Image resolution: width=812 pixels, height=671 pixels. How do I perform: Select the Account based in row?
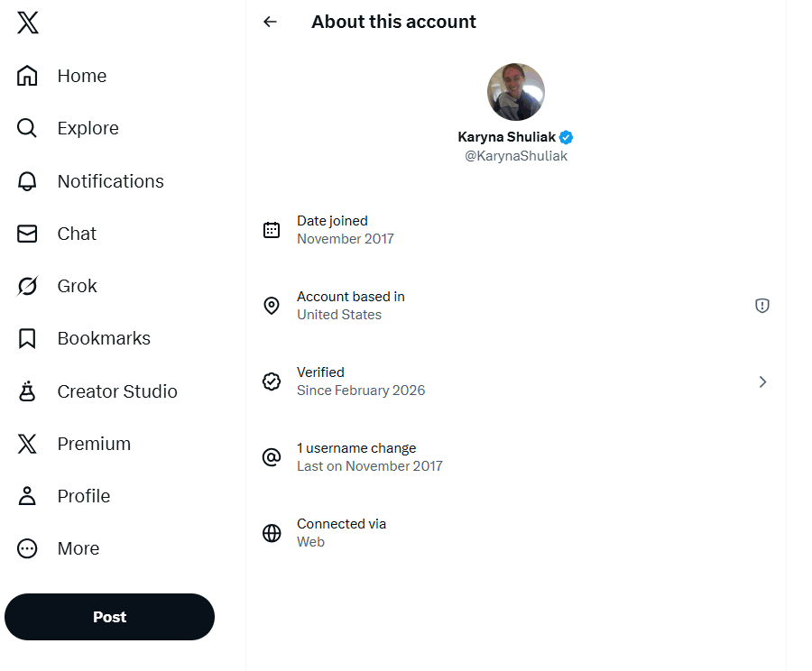click(x=516, y=306)
